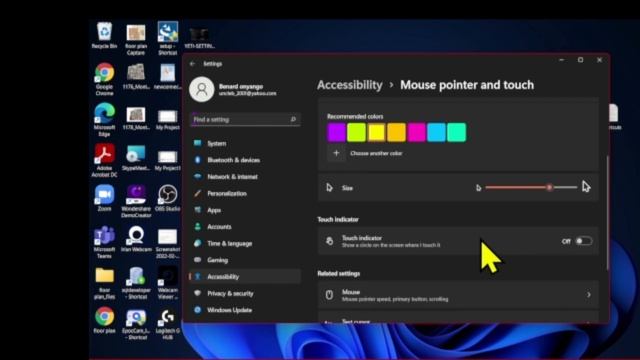Open the Zoom desktop shortcut
The image size is (640, 360).
pos(104,198)
